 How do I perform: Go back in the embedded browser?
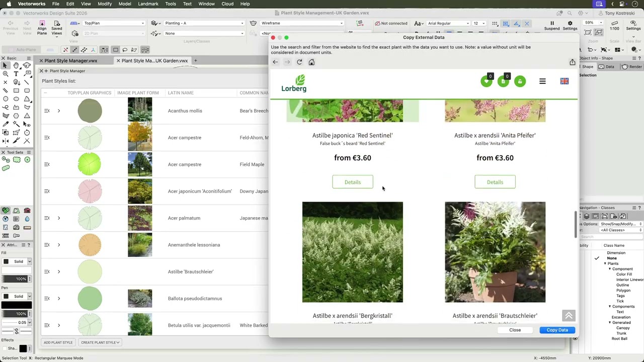[275, 62]
